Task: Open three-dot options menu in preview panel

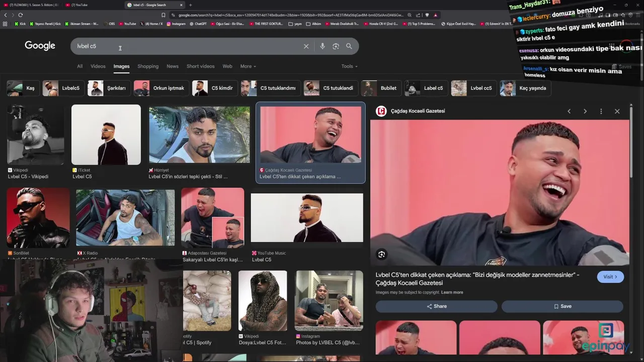Action: click(x=601, y=111)
